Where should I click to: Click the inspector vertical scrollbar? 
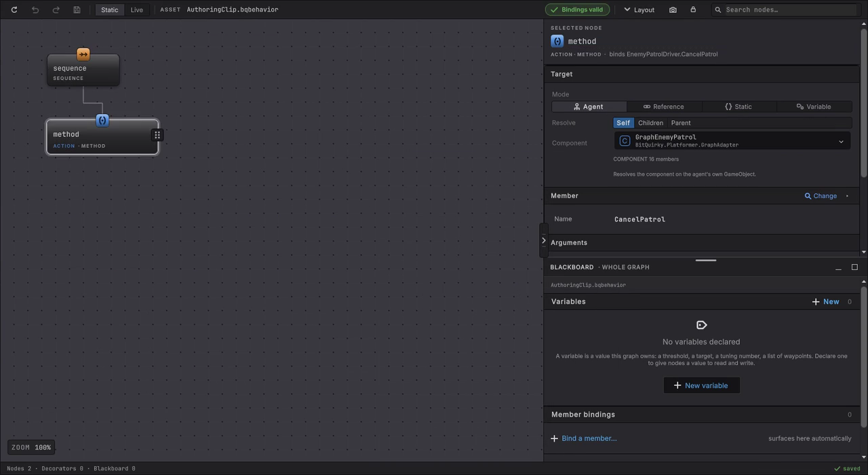tap(863, 102)
